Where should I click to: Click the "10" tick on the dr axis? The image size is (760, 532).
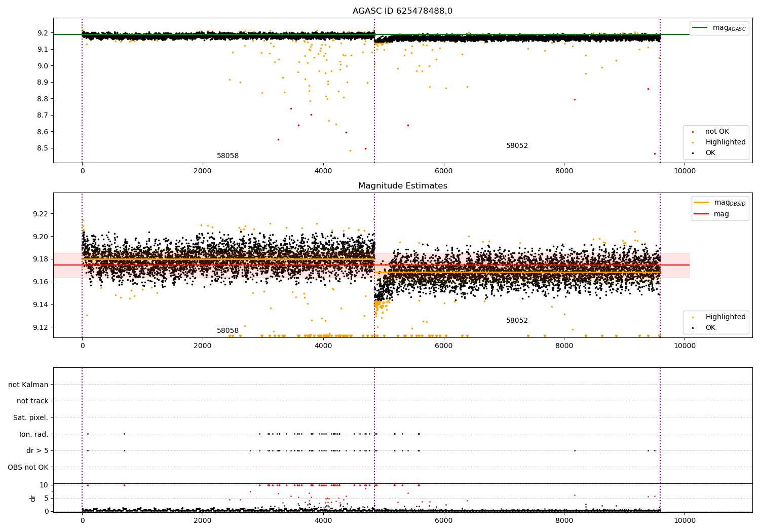(x=44, y=485)
